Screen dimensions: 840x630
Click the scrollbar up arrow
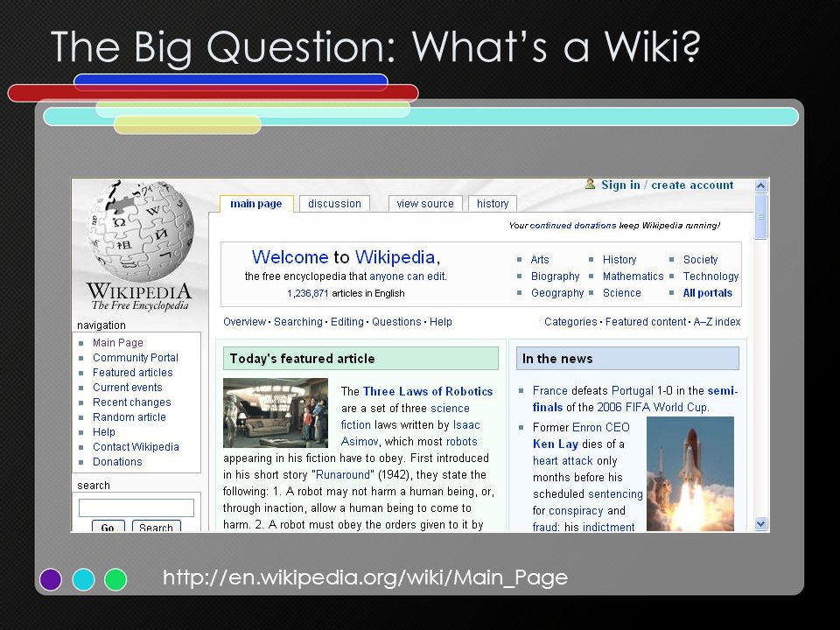(760, 185)
